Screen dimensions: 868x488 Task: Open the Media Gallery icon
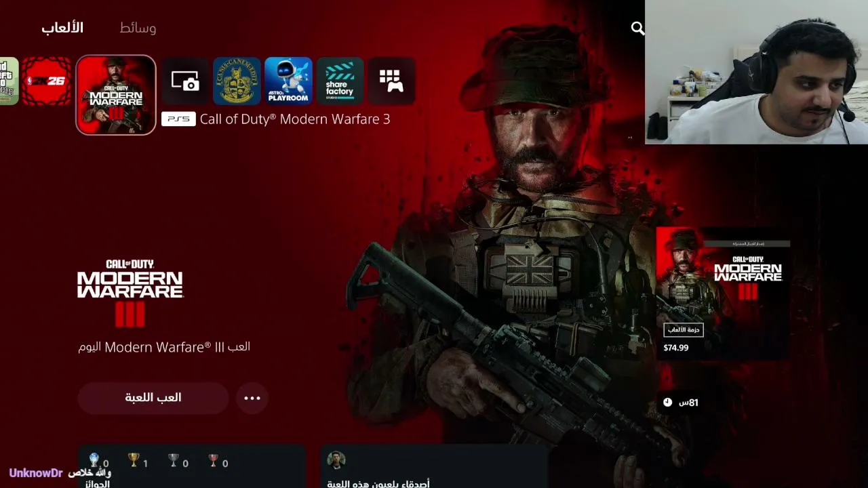pyautogui.click(x=185, y=81)
